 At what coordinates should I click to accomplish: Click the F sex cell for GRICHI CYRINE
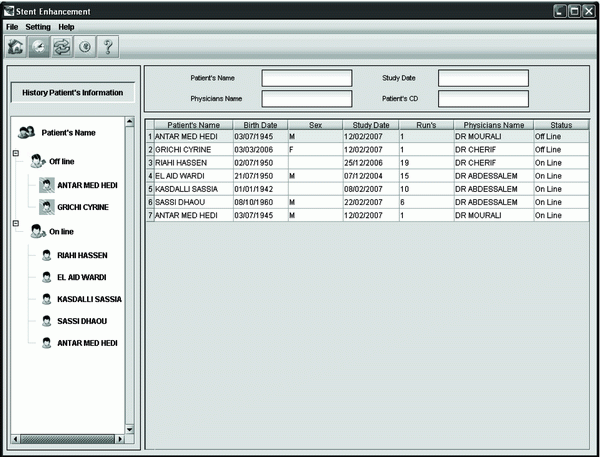coord(316,150)
